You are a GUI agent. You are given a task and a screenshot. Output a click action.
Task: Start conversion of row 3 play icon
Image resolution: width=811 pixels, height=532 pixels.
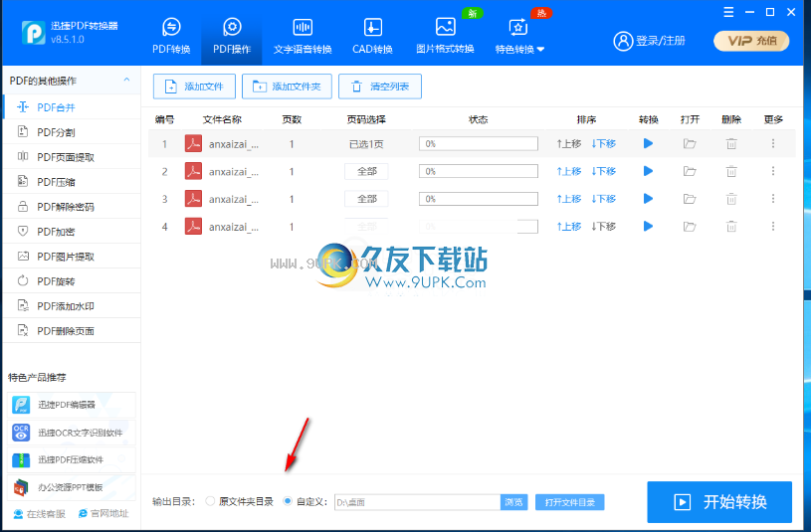click(x=648, y=198)
